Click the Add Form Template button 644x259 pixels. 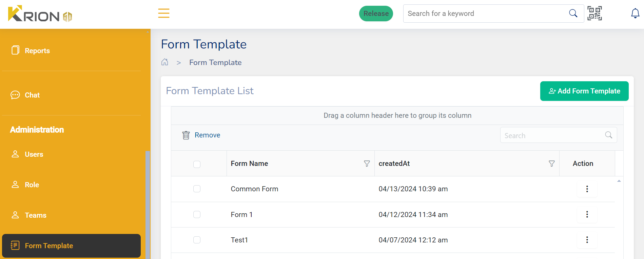[584, 91]
